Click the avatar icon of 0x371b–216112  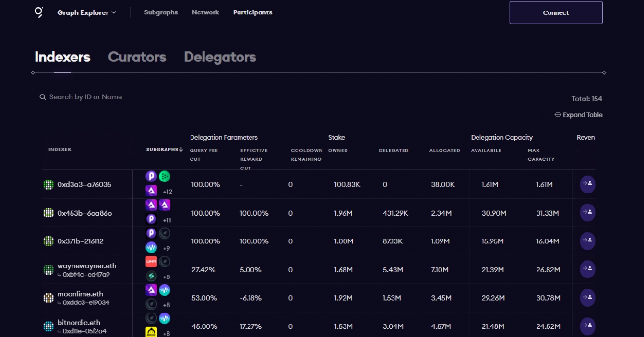point(48,241)
